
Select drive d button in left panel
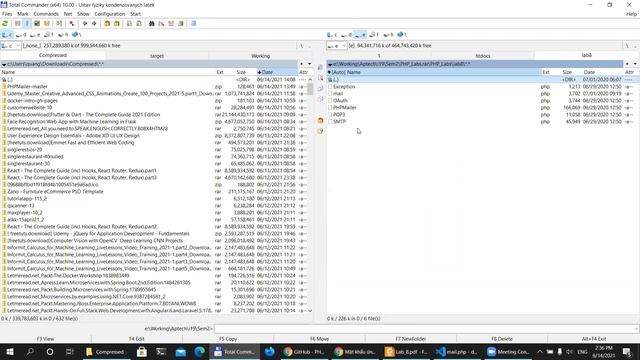[x=21, y=35]
